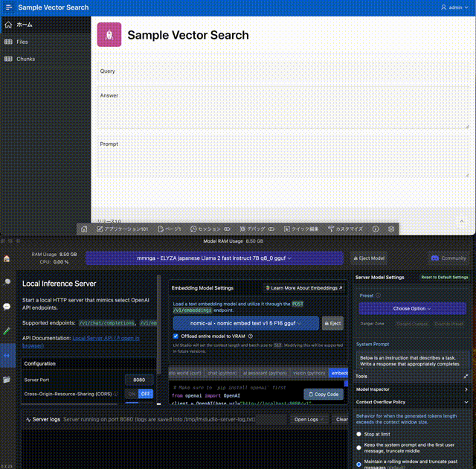Focus the Answer text area

[x=283, y=109]
